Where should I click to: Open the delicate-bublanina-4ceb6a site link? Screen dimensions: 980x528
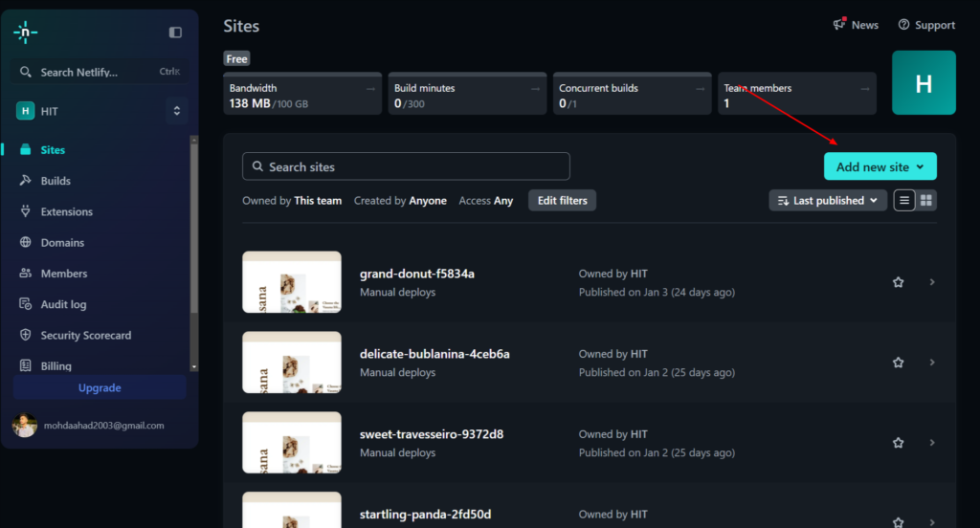pos(434,354)
